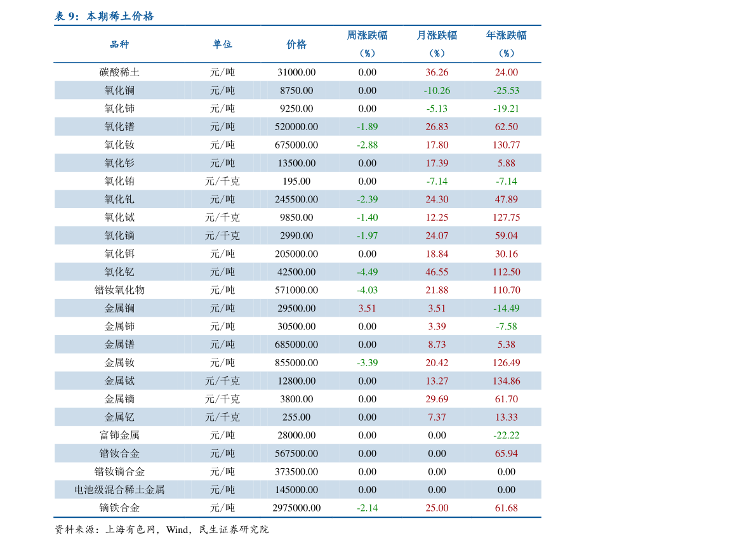Click the 富铈金属 yearly change -22.22
The height and width of the screenshot is (547, 756).
[x=505, y=435]
